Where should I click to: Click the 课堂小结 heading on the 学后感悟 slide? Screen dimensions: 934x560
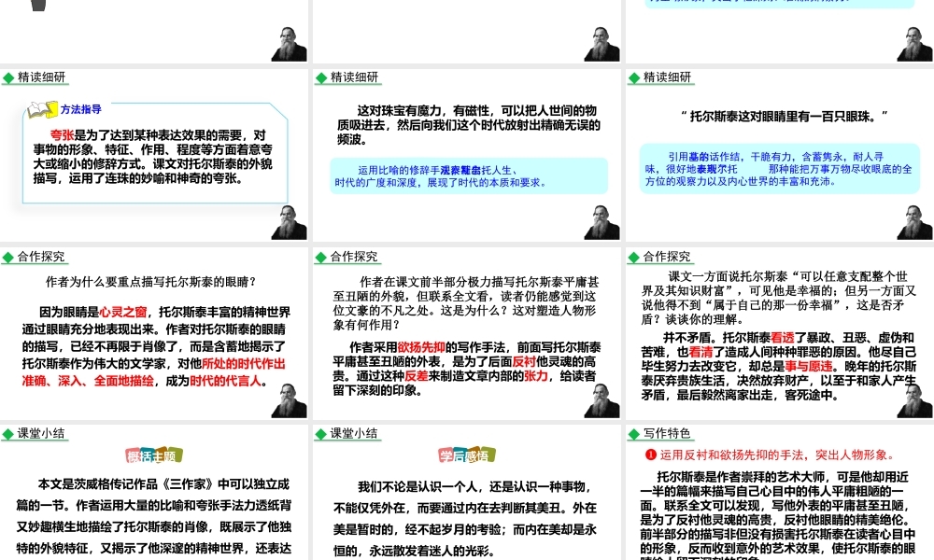(354, 433)
